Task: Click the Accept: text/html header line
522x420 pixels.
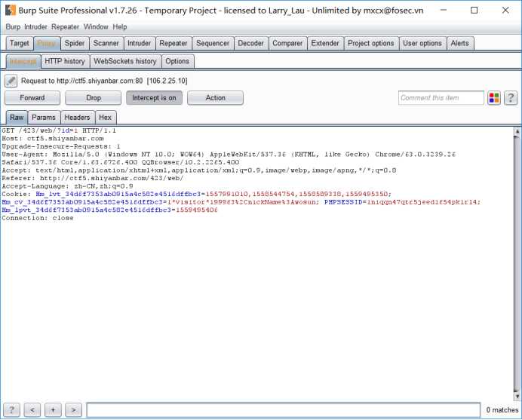Action: [x=198, y=170]
